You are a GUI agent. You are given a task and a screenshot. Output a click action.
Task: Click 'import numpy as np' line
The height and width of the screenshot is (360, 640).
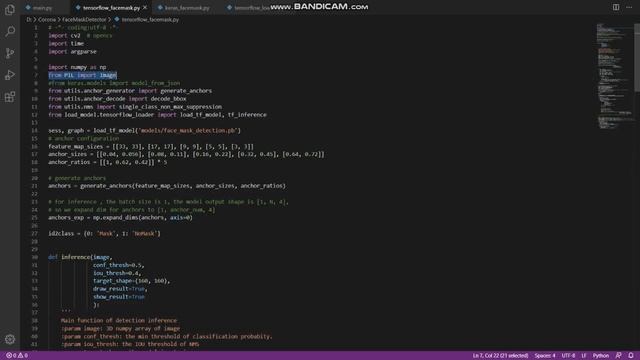pos(77,67)
